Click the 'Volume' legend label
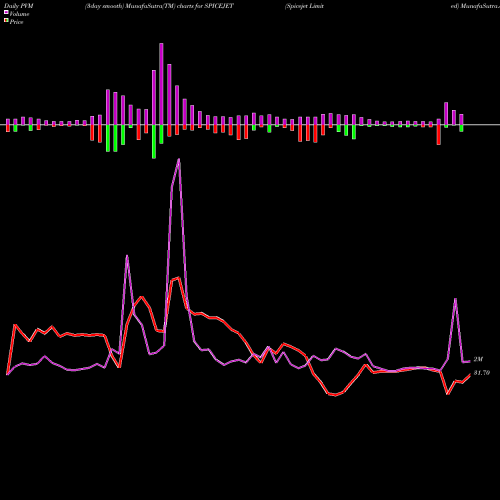 tap(19, 14)
